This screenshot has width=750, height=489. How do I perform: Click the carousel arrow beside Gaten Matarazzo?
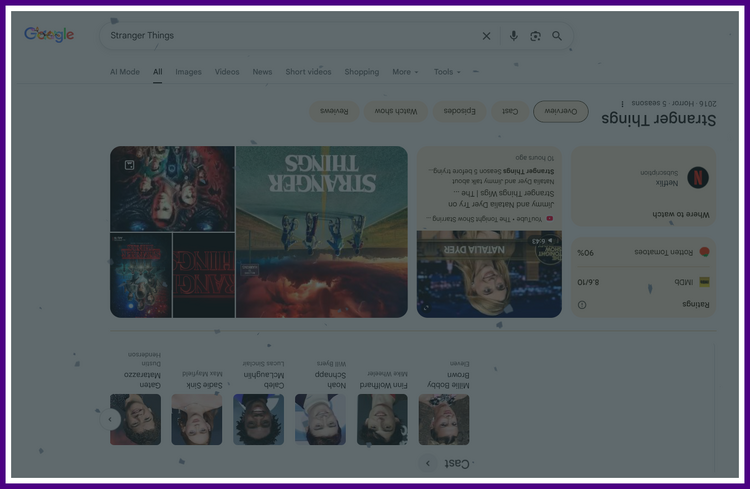point(110,420)
